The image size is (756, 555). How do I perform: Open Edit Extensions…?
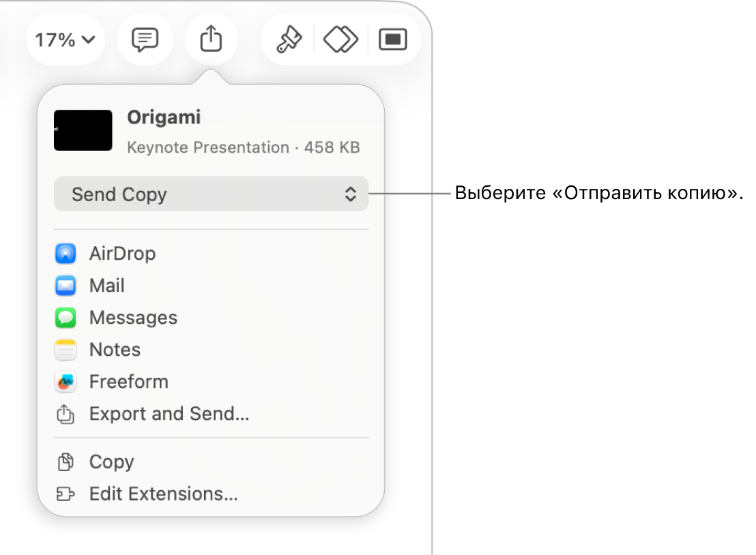pos(212,494)
